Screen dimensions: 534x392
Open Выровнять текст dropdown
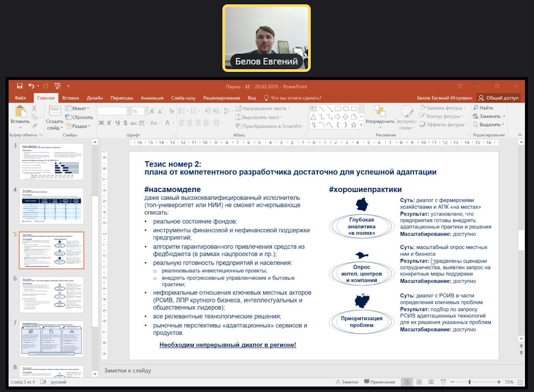click(259, 117)
